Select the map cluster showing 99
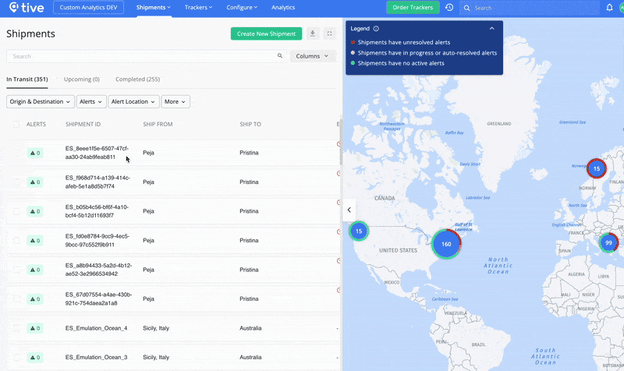 pyautogui.click(x=608, y=242)
